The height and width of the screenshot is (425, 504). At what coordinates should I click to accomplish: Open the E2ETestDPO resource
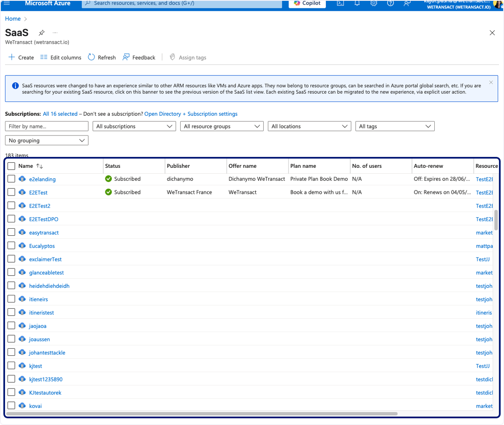(44, 219)
